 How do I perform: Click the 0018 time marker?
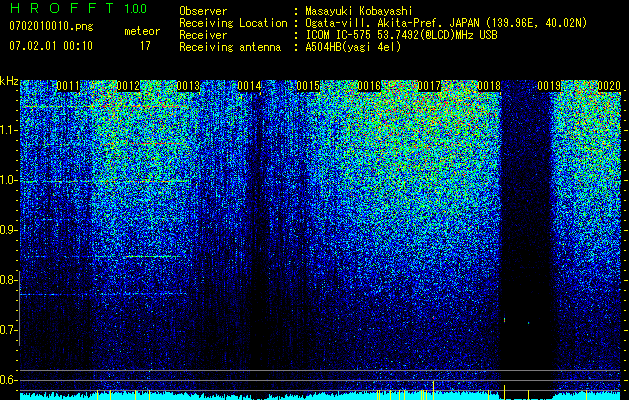(x=489, y=86)
